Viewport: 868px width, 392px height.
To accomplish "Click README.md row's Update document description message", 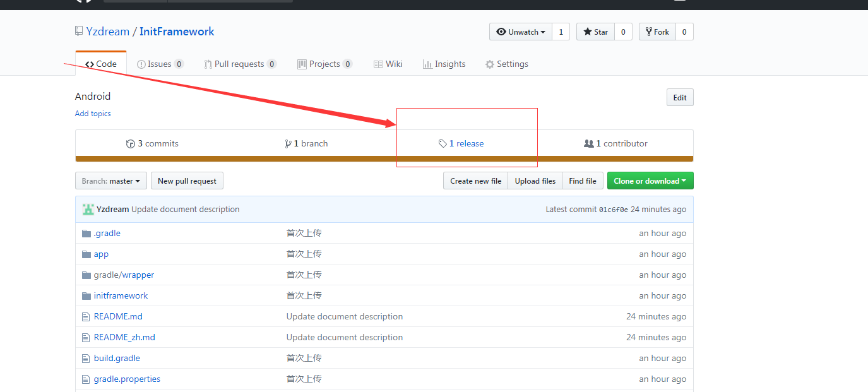I will point(345,317).
